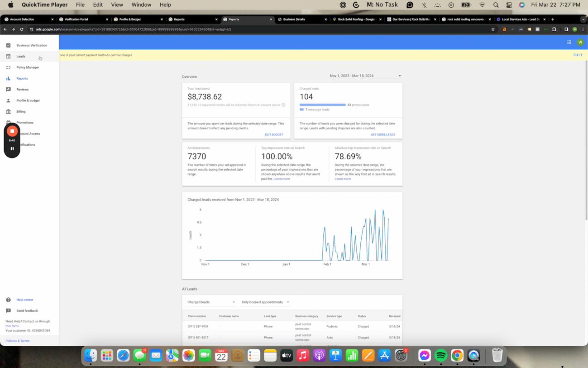Click the green W account avatar

point(580,42)
